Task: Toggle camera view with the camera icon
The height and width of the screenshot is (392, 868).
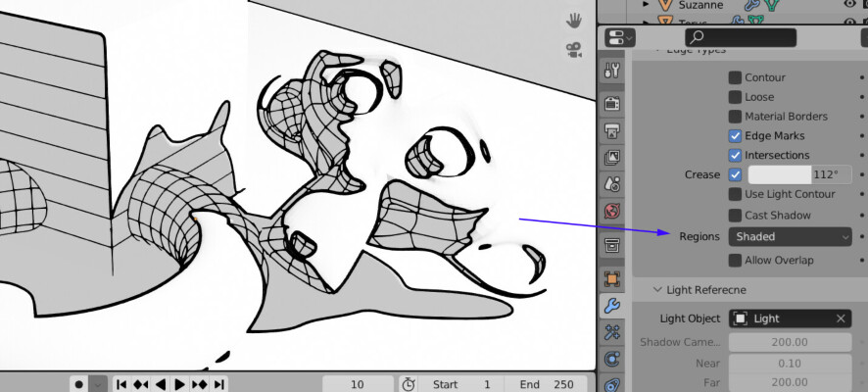Action: point(574,50)
